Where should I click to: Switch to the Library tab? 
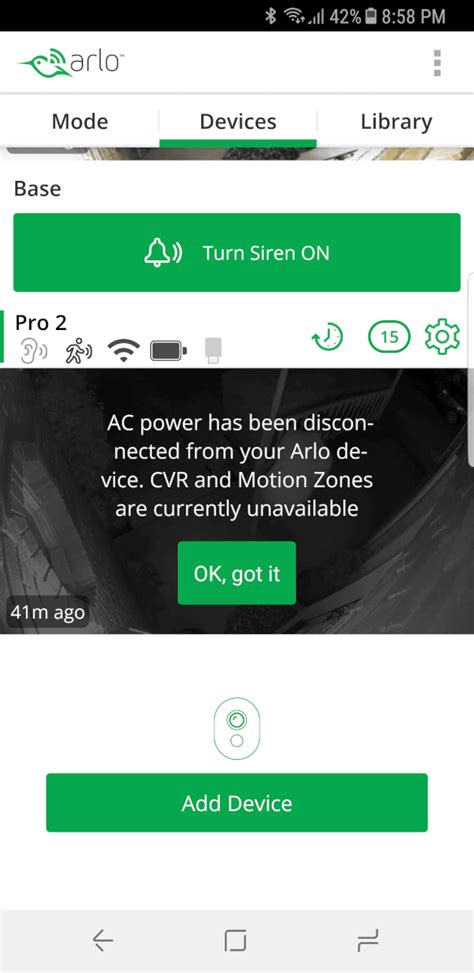coord(396,121)
